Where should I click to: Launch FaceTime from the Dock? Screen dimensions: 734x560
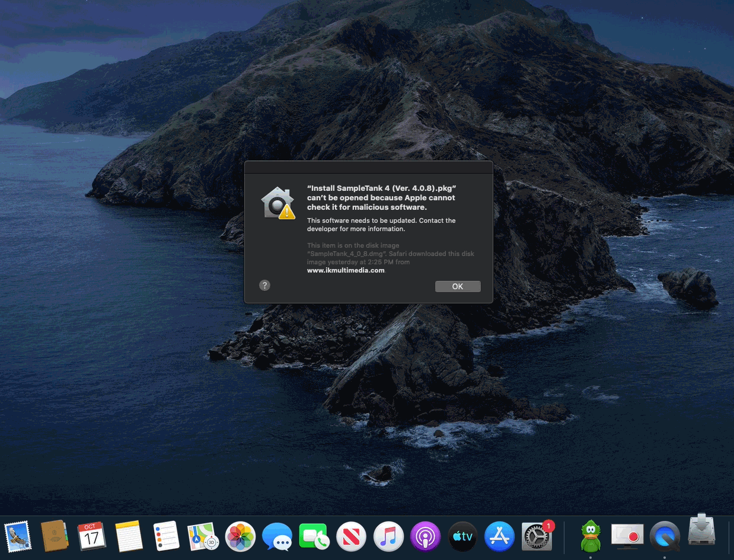click(x=314, y=537)
